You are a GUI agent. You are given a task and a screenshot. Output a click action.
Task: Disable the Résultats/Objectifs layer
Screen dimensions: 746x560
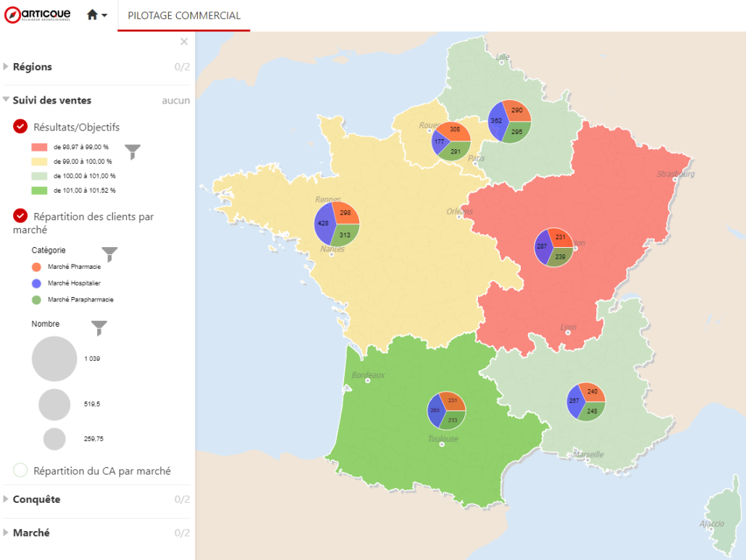tap(21, 127)
